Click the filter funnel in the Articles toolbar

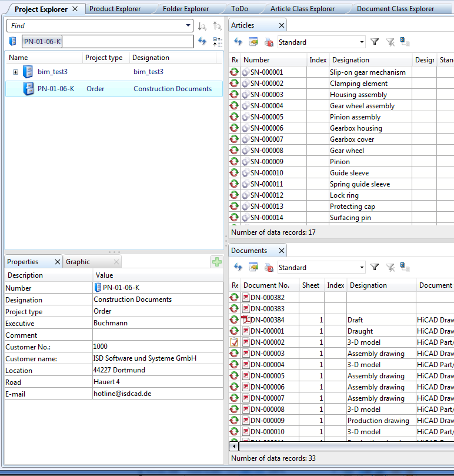coord(375,42)
